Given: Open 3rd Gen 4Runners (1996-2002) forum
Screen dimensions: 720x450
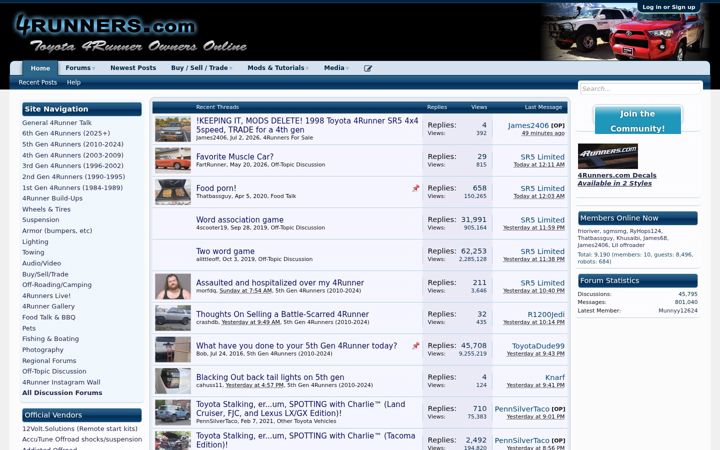Looking at the screenshot, I should (73, 166).
